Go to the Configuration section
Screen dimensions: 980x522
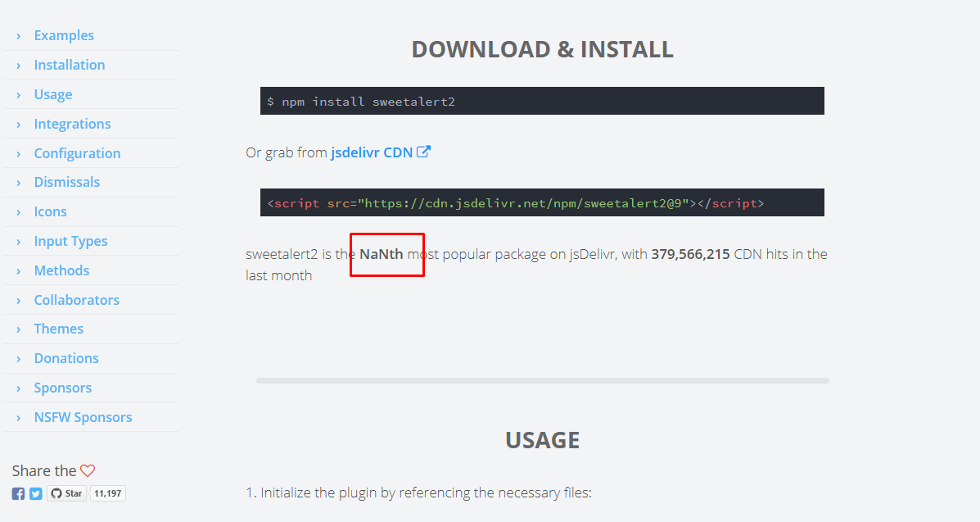point(77,152)
